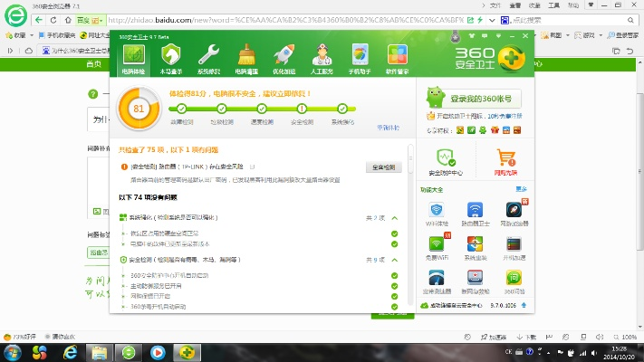This screenshot has height=362, width=644.
Task: Open the 免费WiFi tool icon
Action: 437,247
